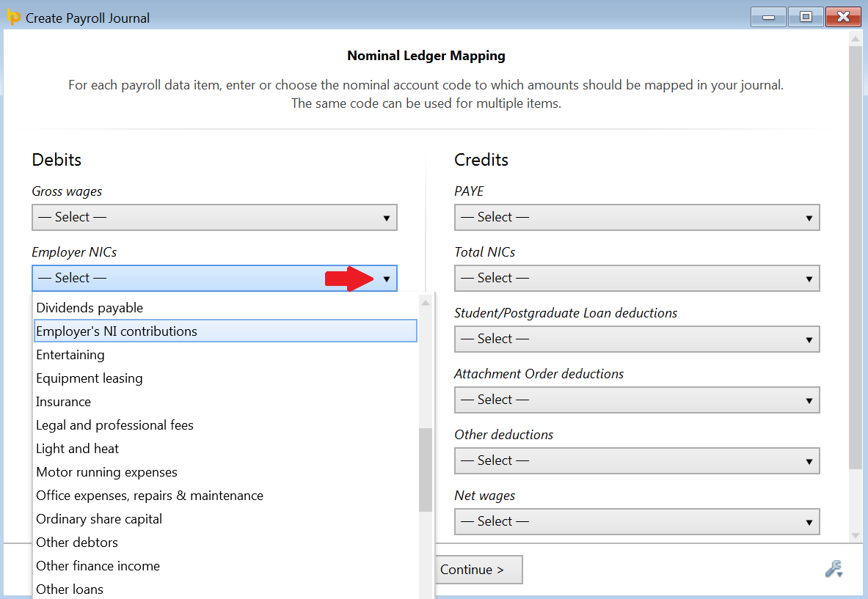The width and height of the screenshot is (868, 599).
Task: Click the dropdown list scrollbar thumb
Action: point(425,469)
